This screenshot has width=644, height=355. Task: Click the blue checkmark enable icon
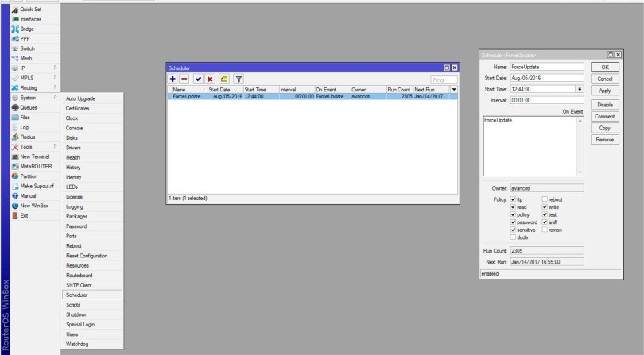197,80
